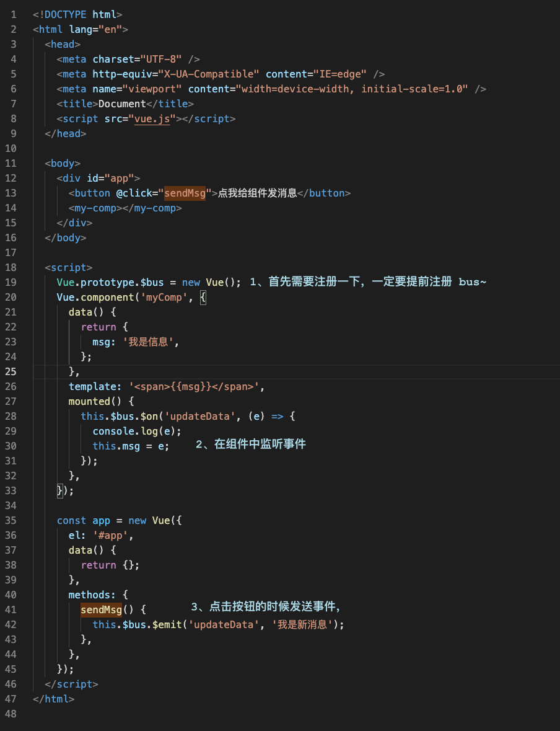Click the id="app" attribute on the div
Screen dimensions: 560x731
point(110,179)
